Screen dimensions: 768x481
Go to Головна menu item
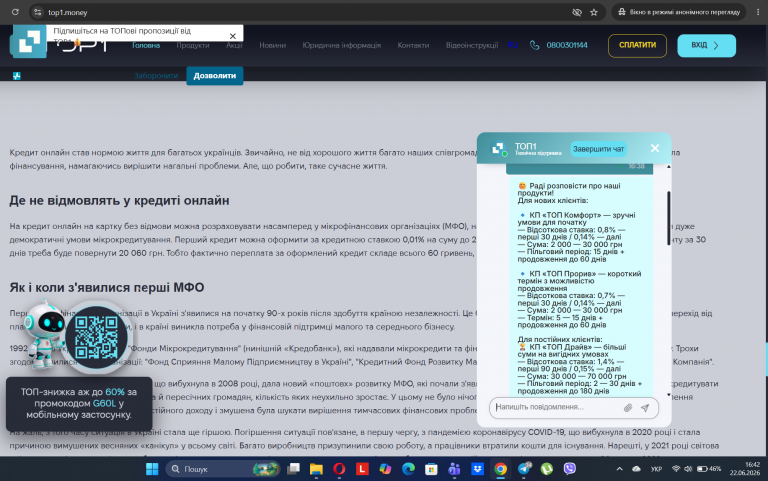tap(145, 45)
